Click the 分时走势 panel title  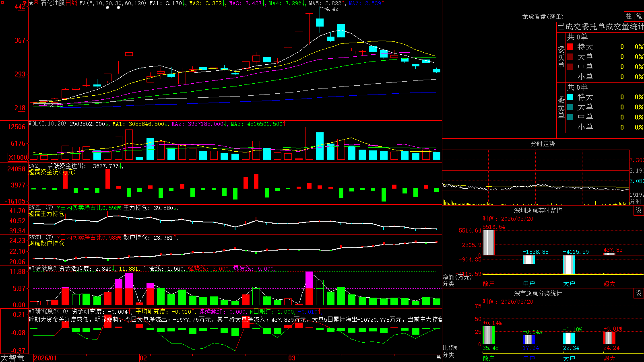(543, 144)
